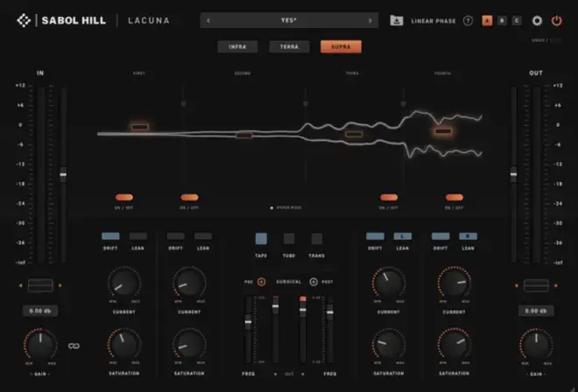The height and width of the screenshot is (392, 578).
Task: Enable LEAN on the second band
Action: coord(203,236)
